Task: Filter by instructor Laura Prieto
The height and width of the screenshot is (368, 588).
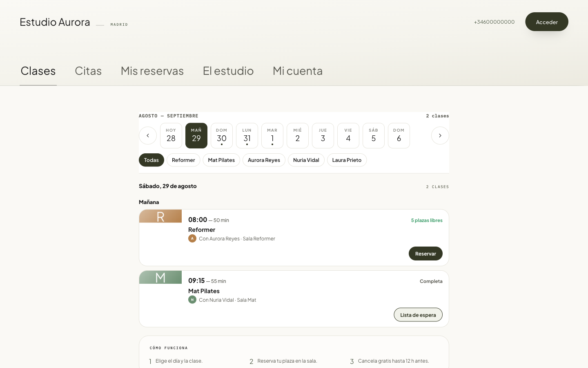Action: pyautogui.click(x=347, y=160)
